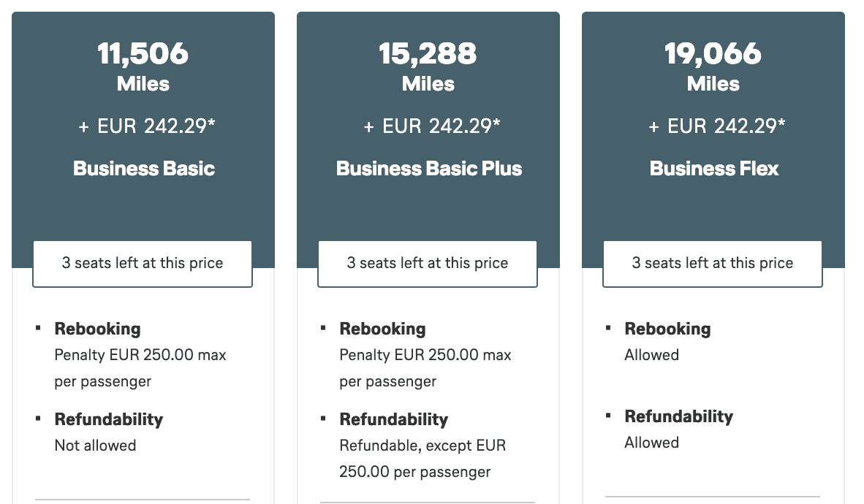Viewport: 864px width, 504px height.
Task: Click the Business Basic Plus fare title
Action: pos(429,169)
